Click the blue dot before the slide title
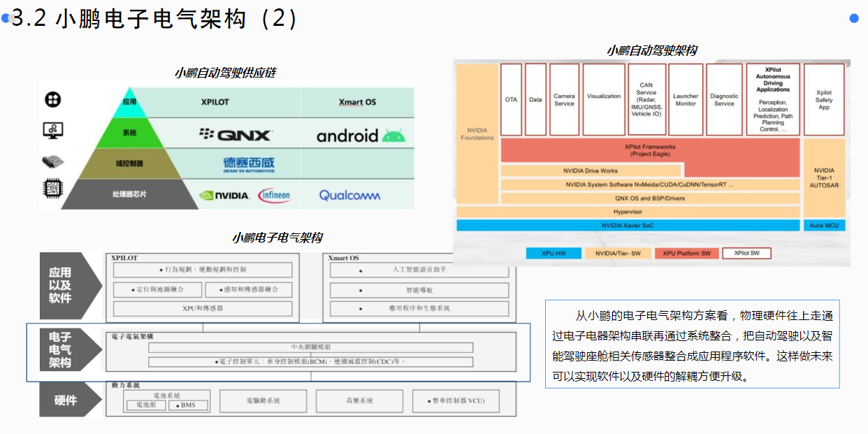 pos(6,19)
